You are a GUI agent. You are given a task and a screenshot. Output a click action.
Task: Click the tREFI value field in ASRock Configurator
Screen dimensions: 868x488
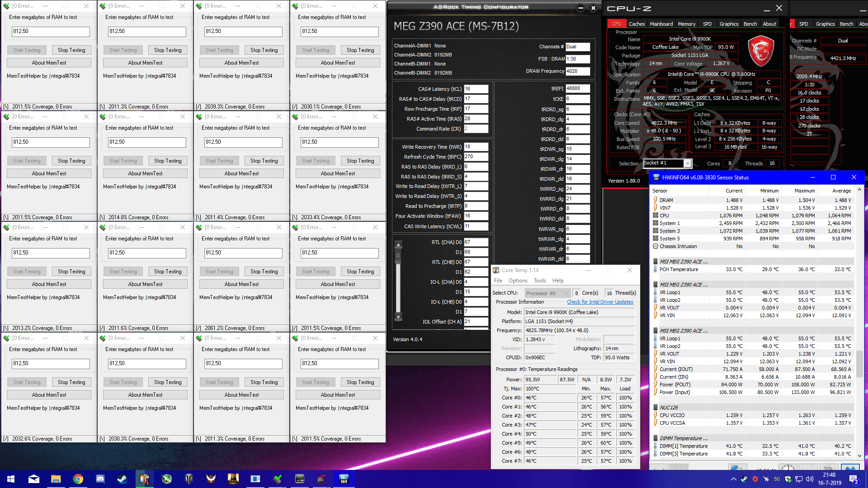point(578,89)
